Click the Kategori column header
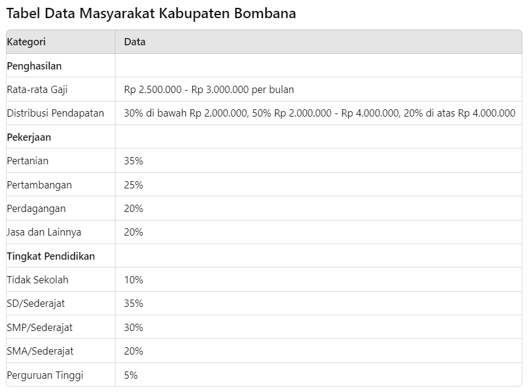 [x=26, y=42]
